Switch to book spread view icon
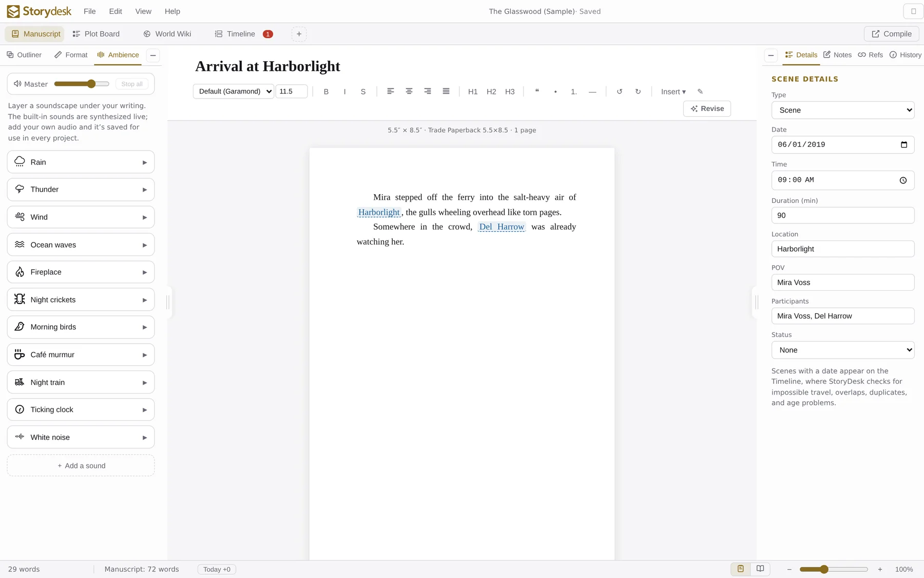The width and height of the screenshot is (924, 578). [760, 569]
